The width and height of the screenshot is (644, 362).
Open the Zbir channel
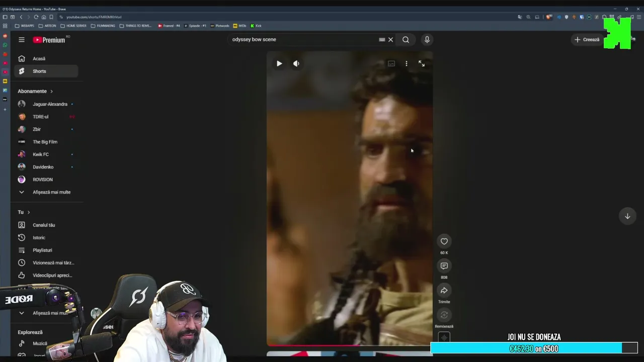coord(46,129)
